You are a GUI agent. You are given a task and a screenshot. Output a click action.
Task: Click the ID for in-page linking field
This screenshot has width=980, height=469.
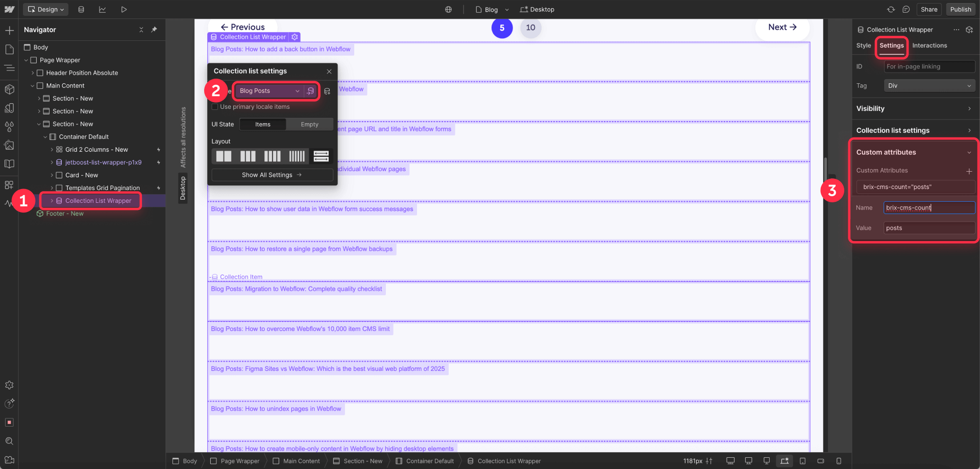click(x=929, y=66)
